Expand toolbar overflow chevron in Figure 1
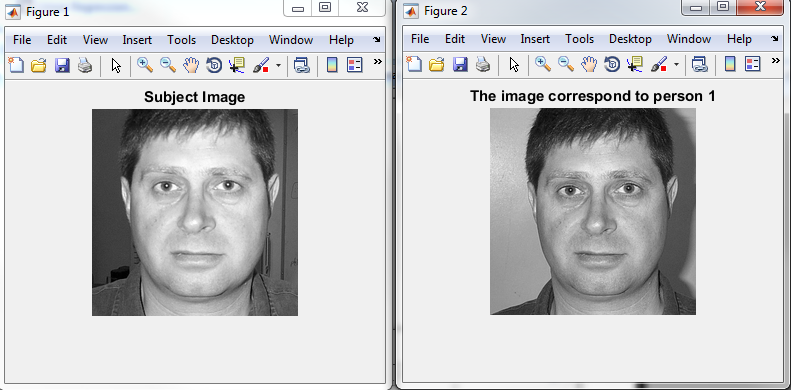Image resolution: width=791 pixels, height=390 pixels. click(377, 62)
